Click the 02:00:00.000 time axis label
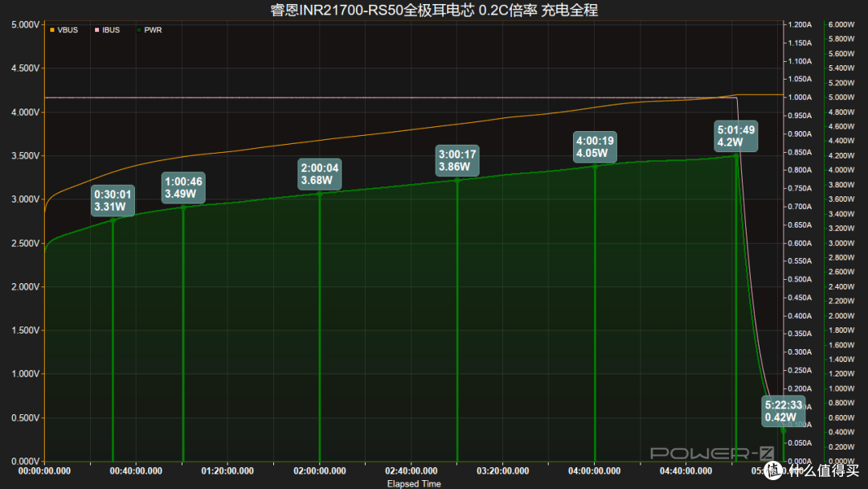 319,471
